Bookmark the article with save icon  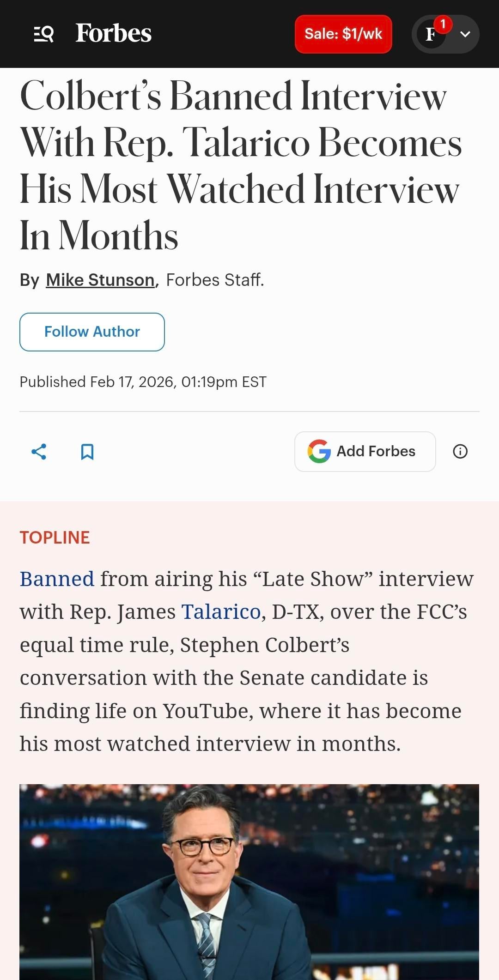[87, 452]
